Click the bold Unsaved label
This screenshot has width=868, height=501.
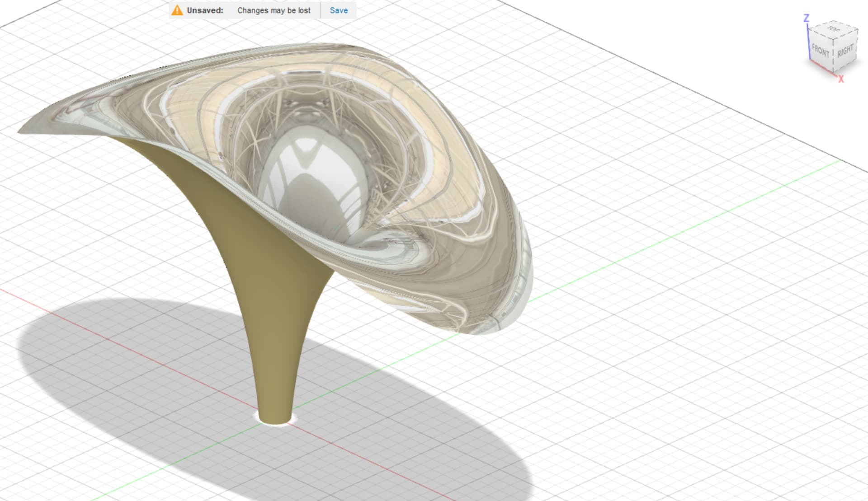pyautogui.click(x=205, y=10)
